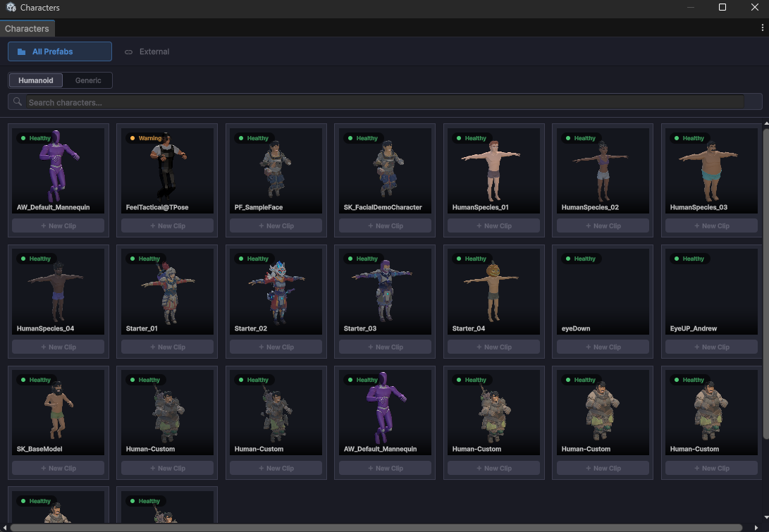Pick the Starter_01 character thumbnail
This screenshot has width=769, height=532.
[x=167, y=292]
